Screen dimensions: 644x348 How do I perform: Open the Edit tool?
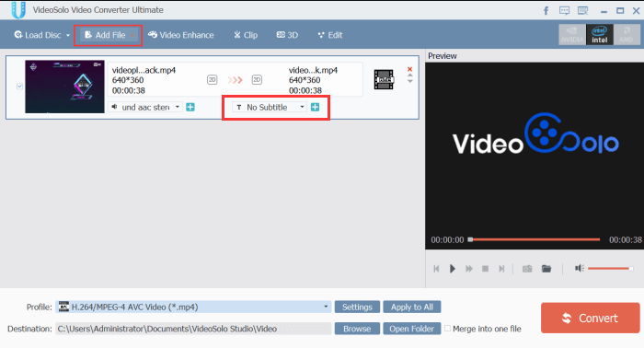pos(330,35)
